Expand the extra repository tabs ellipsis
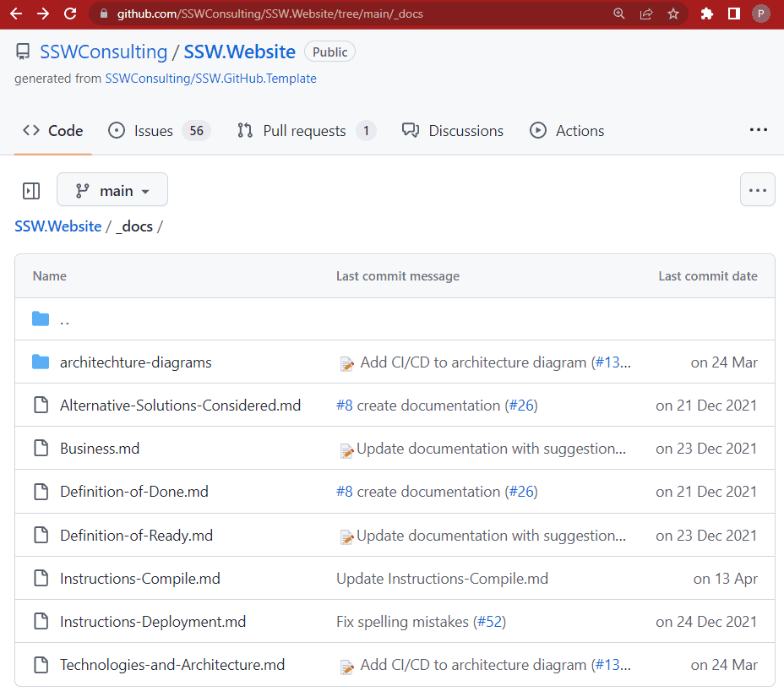This screenshot has width=784, height=697. [758, 130]
